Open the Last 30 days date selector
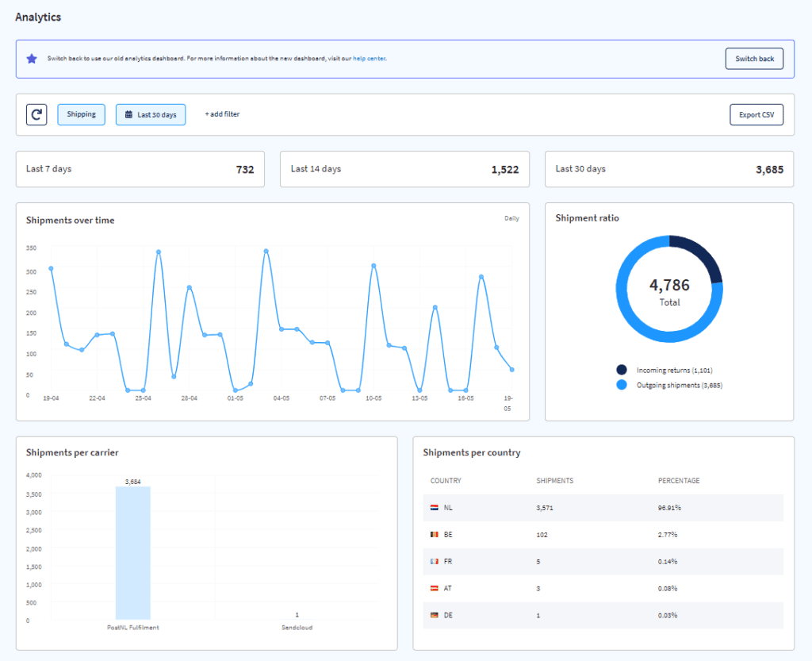The height and width of the screenshot is (661, 812). [x=151, y=114]
